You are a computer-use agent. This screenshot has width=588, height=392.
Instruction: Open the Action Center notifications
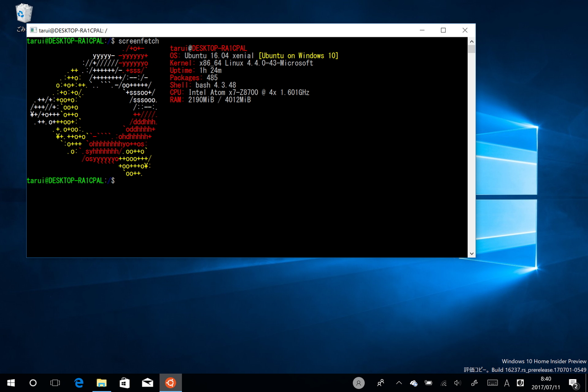[573, 382]
